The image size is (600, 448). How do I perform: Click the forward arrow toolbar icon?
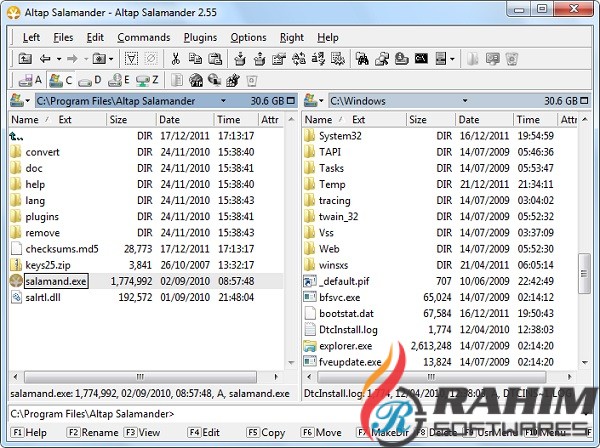(72, 59)
